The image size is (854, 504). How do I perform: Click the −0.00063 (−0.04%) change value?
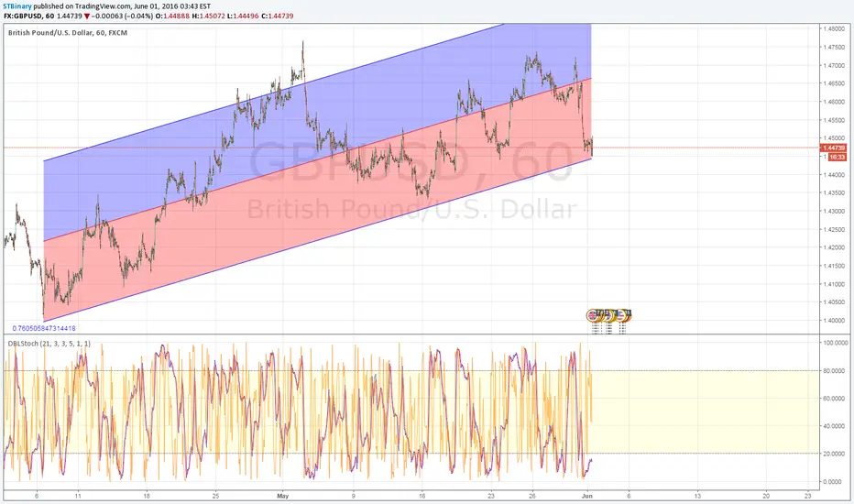pos(122,16)
